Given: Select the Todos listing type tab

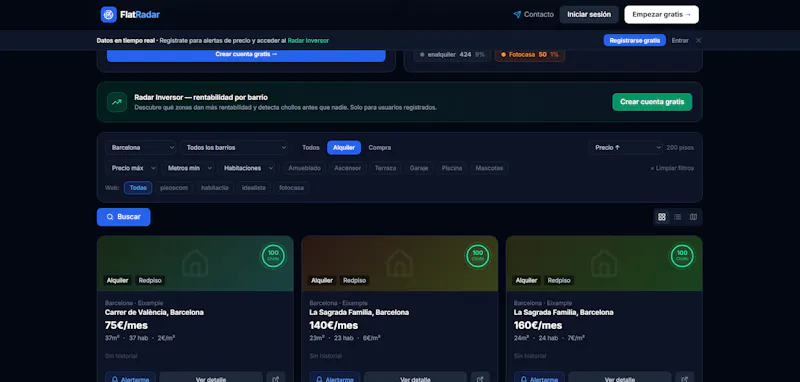Looking at the screenshot, I should pyautogui.click(x=311, y=147).
